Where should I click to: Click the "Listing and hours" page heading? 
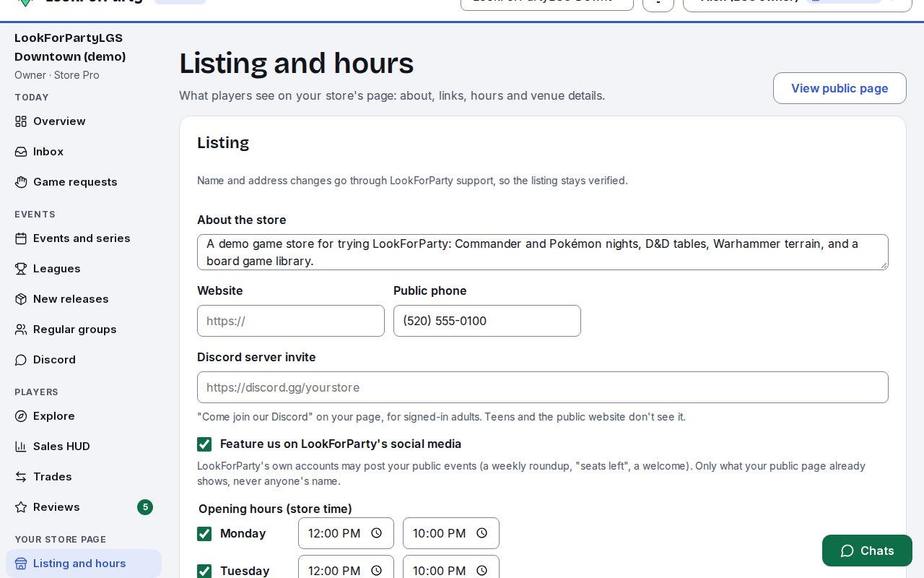pyautogui.click(x=297, y=64)
